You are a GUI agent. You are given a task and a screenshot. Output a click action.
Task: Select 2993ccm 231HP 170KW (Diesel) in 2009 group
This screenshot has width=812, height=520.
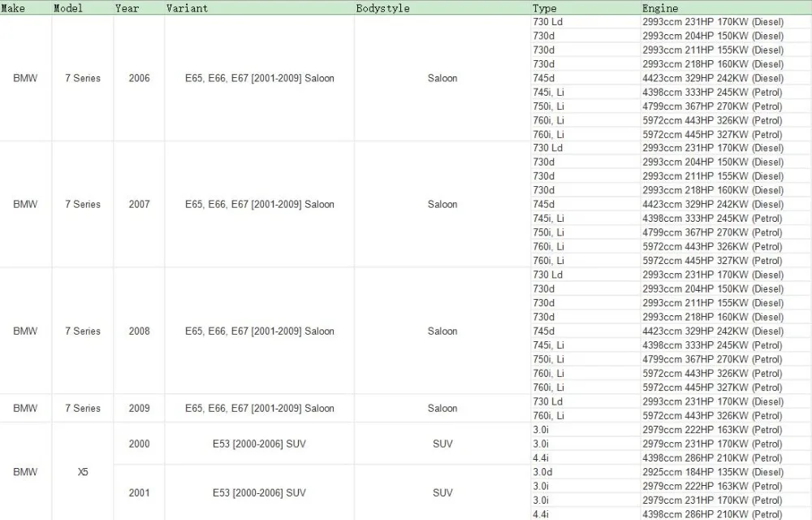tap(726, 401)
